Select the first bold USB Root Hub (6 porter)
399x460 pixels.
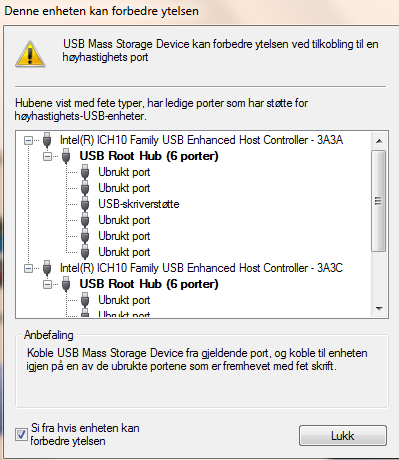click(149, 156)
